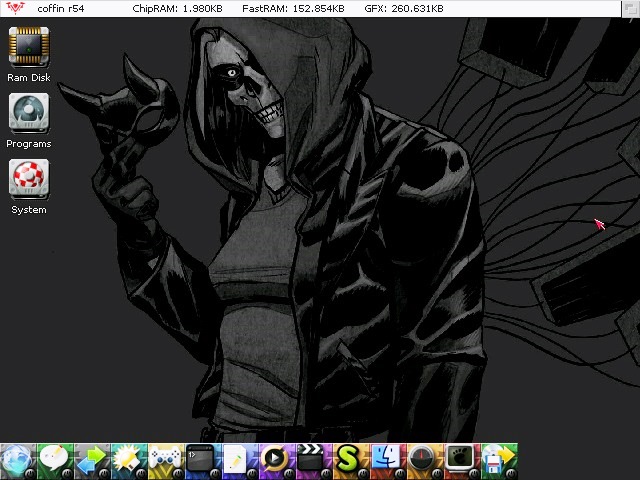
Task: Open the clapperboard video dock icon
Action: [314, 461]
